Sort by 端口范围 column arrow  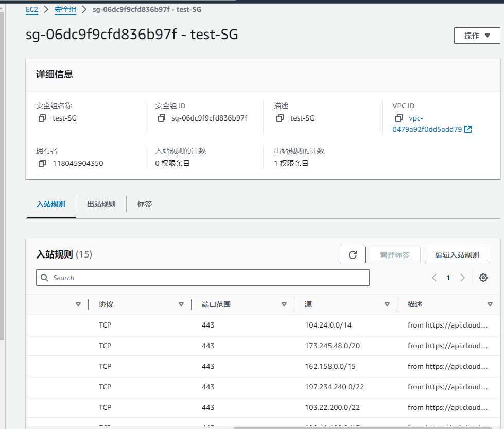point(284,304)
